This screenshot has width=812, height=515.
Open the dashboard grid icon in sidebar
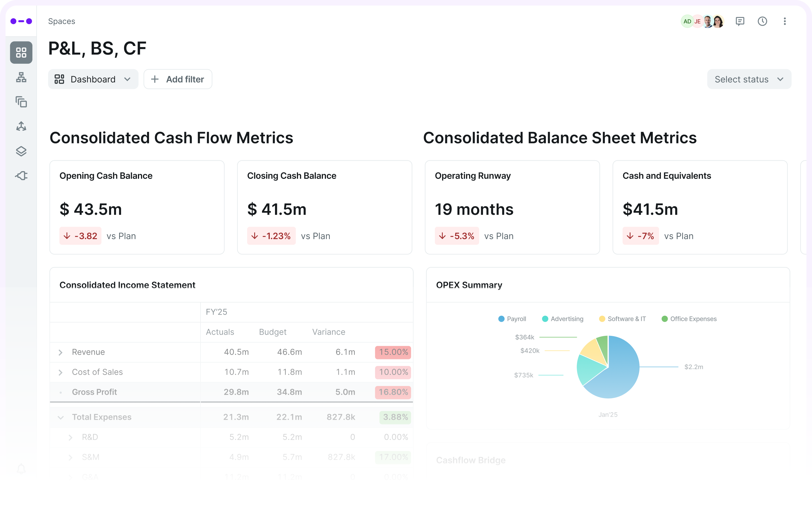pyautogui.click(x=21, y=53)
